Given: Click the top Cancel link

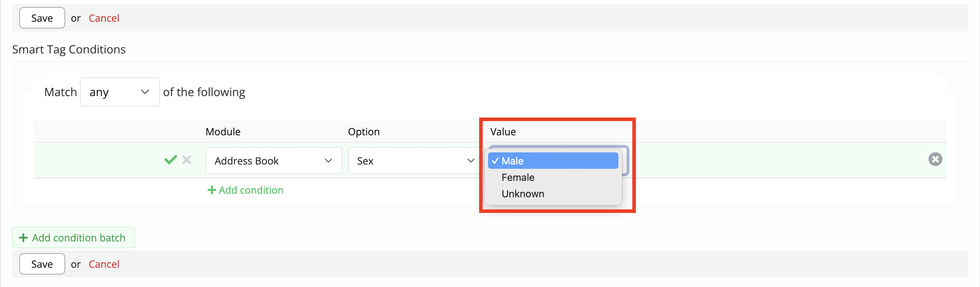Looking at the screenshot, I should pos(104,18).
